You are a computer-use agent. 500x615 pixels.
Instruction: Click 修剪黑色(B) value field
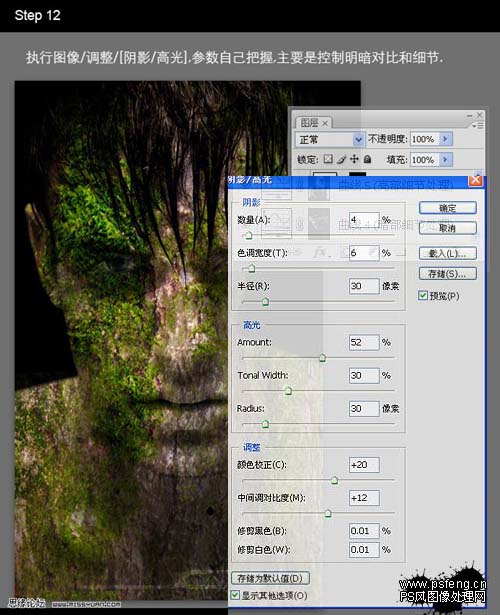[x=364, y=531]
